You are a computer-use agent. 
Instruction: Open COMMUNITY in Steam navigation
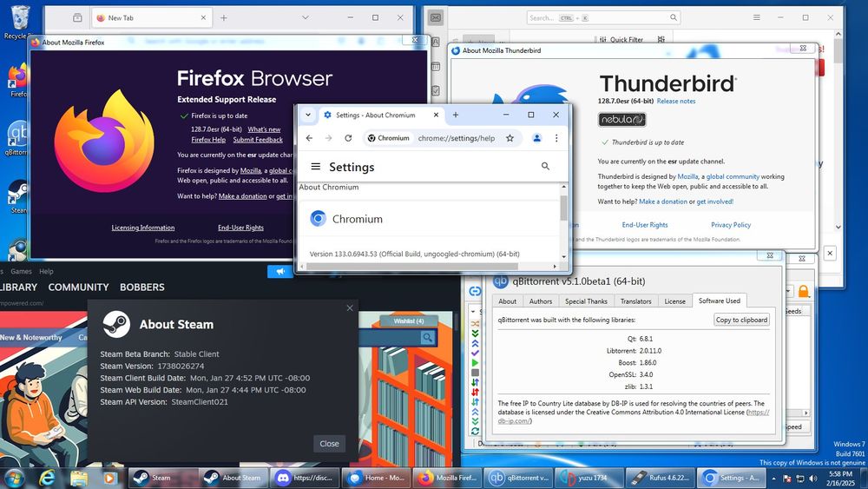coord(79,287)
